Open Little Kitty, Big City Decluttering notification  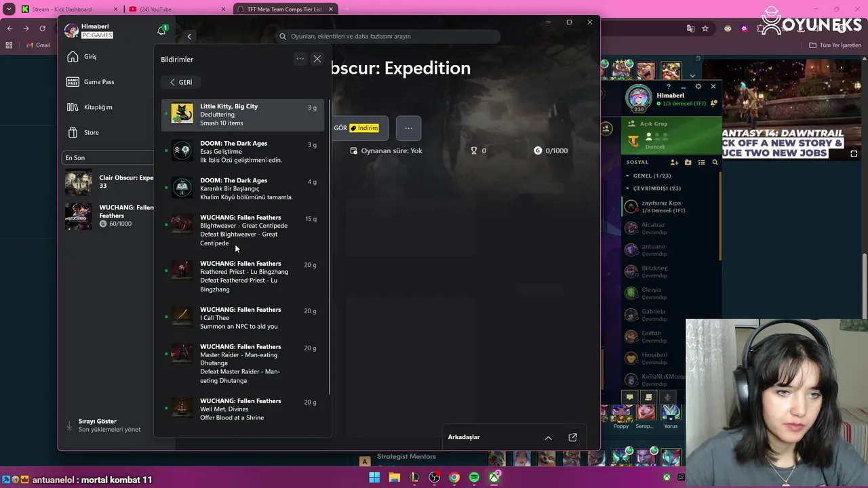coord(242,115)
